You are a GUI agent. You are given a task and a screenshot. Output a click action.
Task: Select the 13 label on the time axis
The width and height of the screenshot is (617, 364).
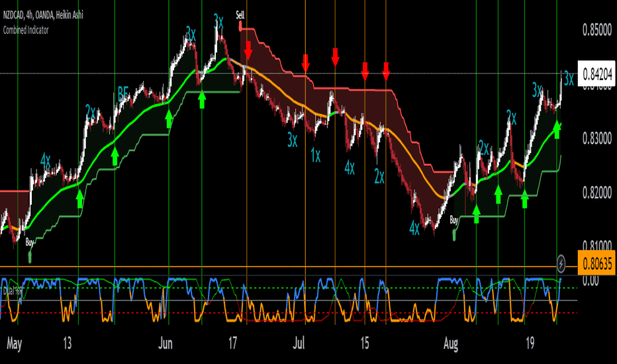click(x=68, y=343)
